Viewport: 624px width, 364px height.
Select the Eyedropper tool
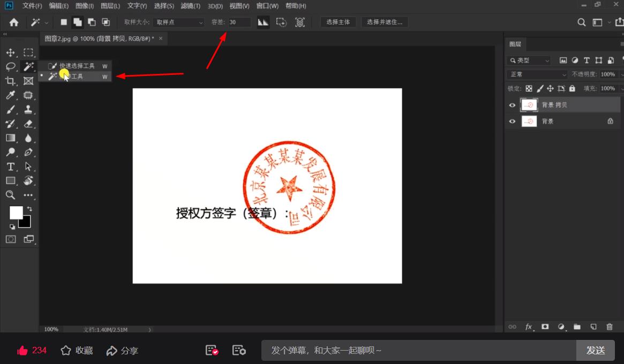(11, 95)
